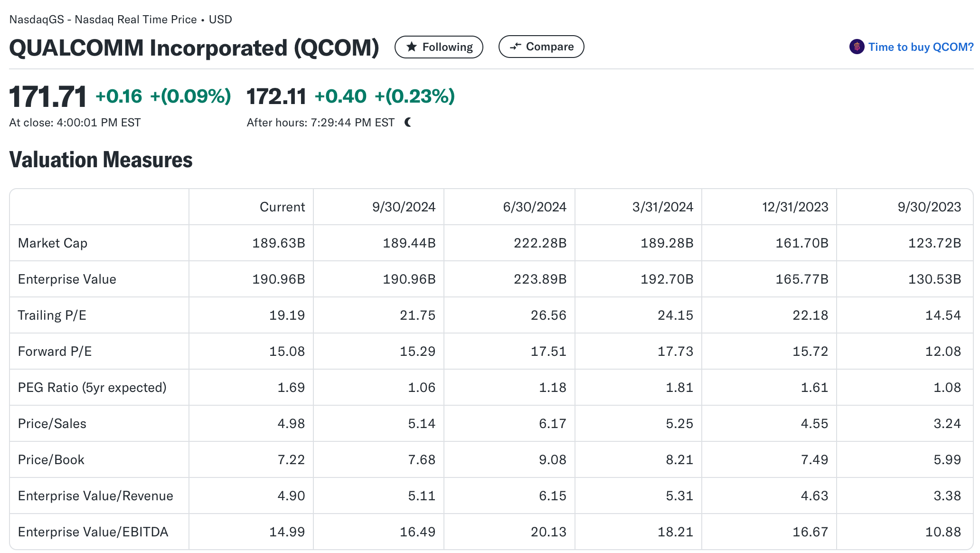Select the 9/30/2024 column header
The image size is (980, 553).
404,207
